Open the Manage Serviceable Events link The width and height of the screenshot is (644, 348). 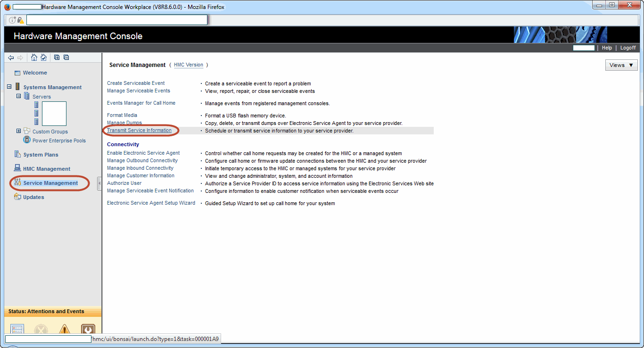pyautogui.click(x=139, y=91)
